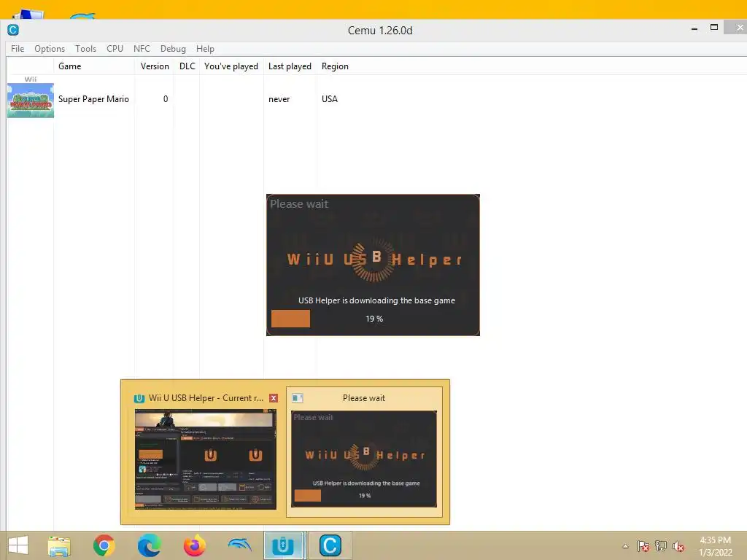Click the Wii U USB Helper preview icon
This screenshot has width=747, height=560.
[139, 398]
